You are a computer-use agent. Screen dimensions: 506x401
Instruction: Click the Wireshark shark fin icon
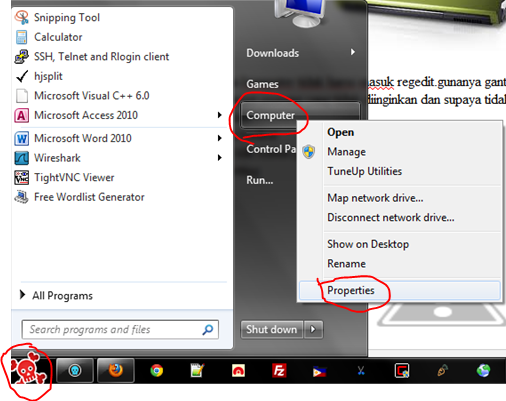pos(22,158)
